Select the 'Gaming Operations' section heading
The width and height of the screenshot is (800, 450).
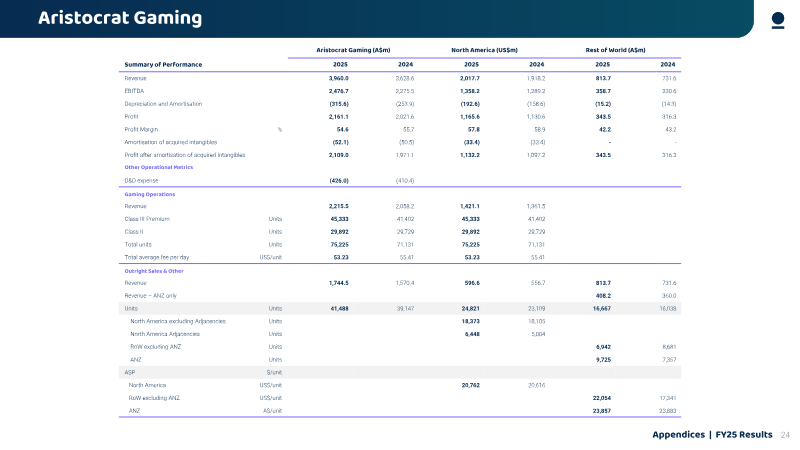tap(149, 194)
